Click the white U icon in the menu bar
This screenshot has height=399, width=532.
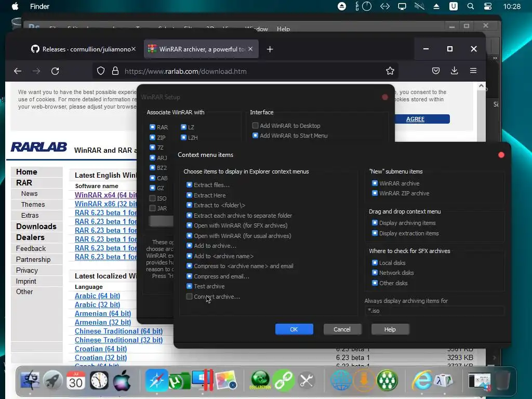click(453, 6)
